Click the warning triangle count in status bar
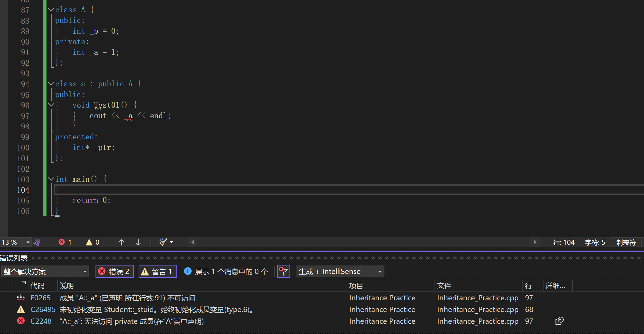644x334 pixels. [89, 242]
